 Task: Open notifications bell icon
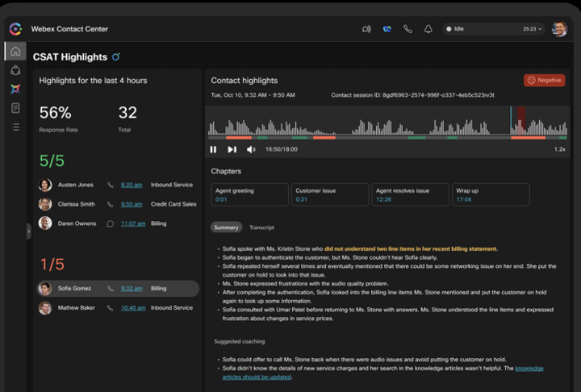(428, 29)
